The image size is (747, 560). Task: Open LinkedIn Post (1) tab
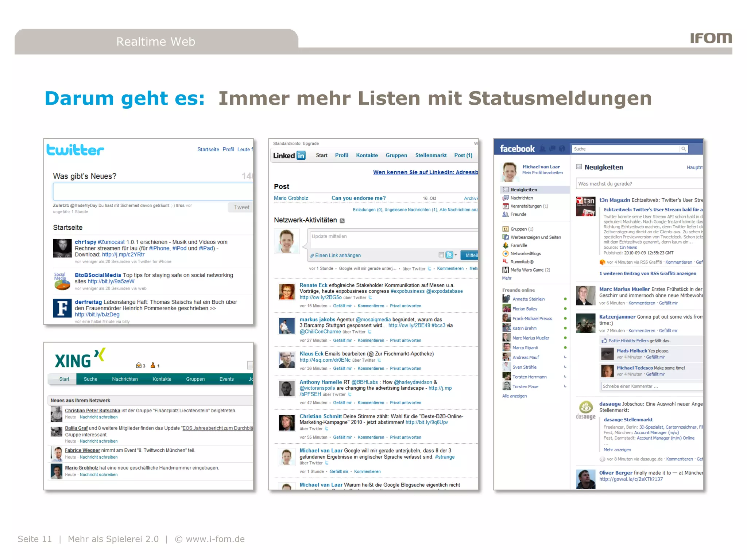point(463,155)
